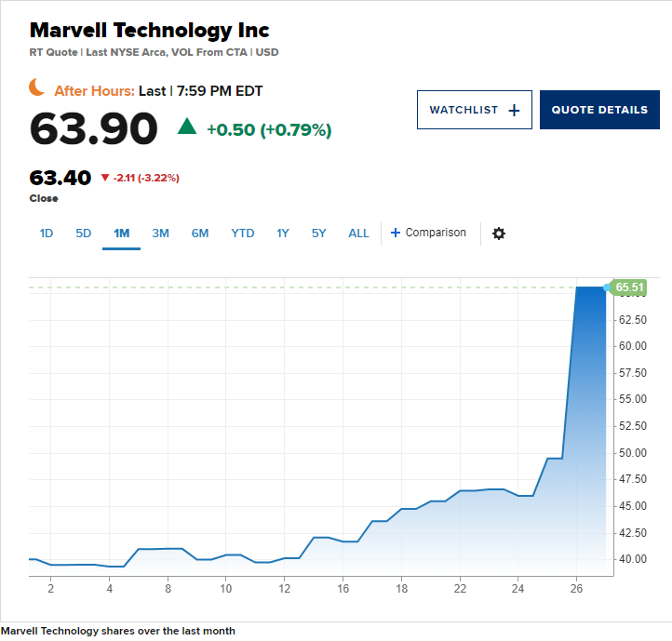Viewport: 672px width, 641px height.
Task: Show ALL time chart range
Action: (x=358, y=234)
